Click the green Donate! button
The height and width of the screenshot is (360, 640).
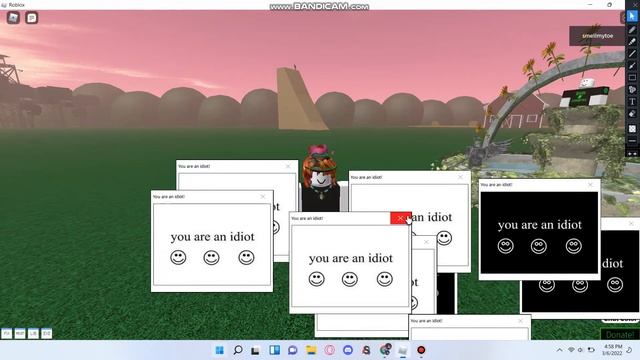click(620, 335)
